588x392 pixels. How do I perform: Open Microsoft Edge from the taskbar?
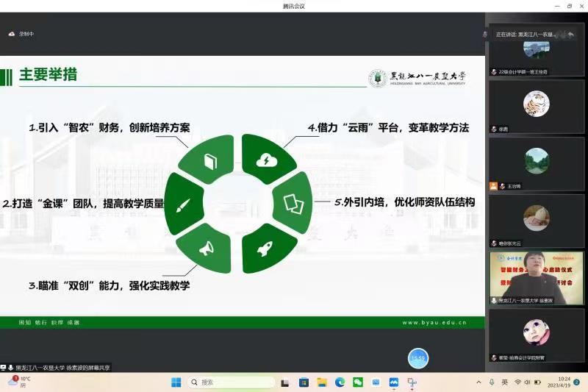340,382
